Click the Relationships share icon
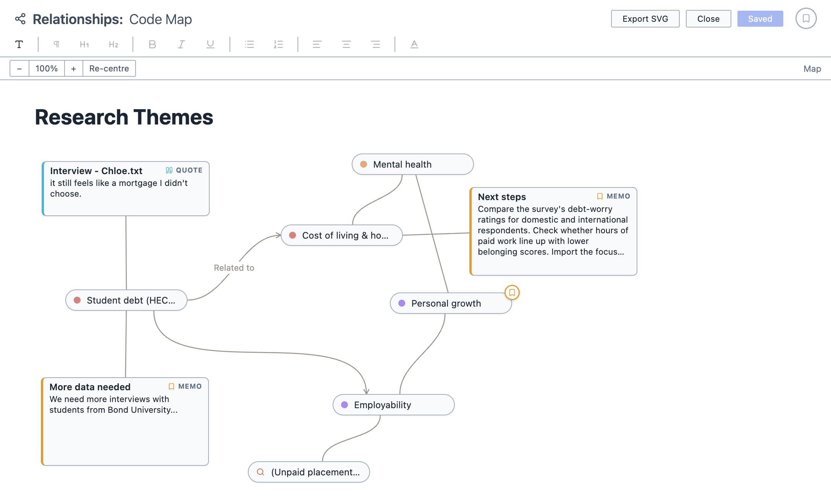 pyautogui.click(x=20, y=19)
